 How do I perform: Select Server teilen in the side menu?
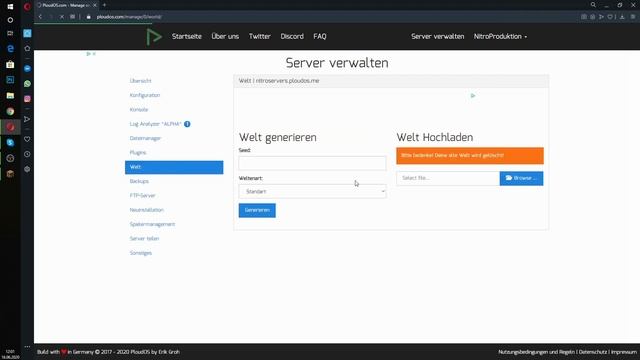pyautogui.click(x=144, y=238)
